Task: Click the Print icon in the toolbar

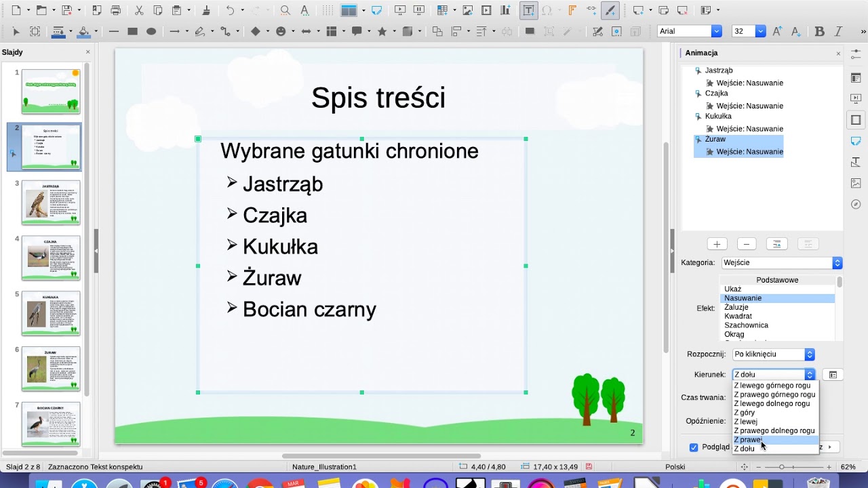Action: click(x=115, y=10)
